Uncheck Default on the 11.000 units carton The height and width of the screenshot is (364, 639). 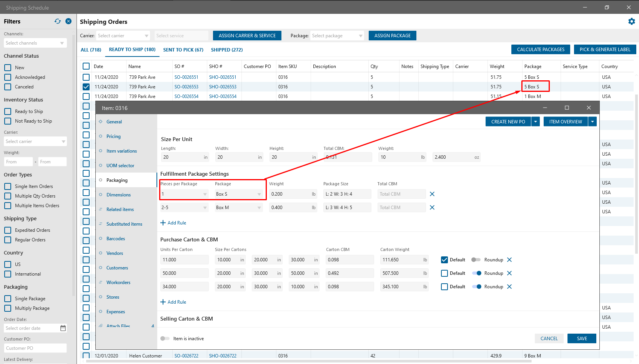444,260
